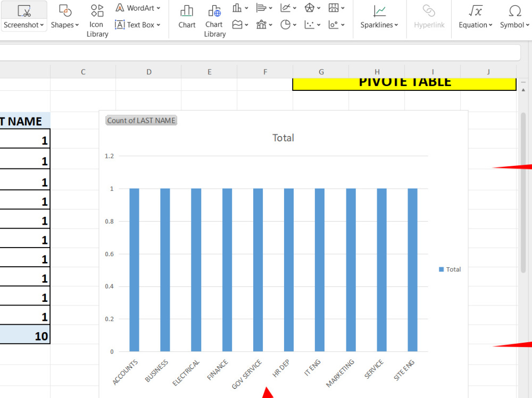Expand the Equation dropdown arrow

click(x=491, y=25)
